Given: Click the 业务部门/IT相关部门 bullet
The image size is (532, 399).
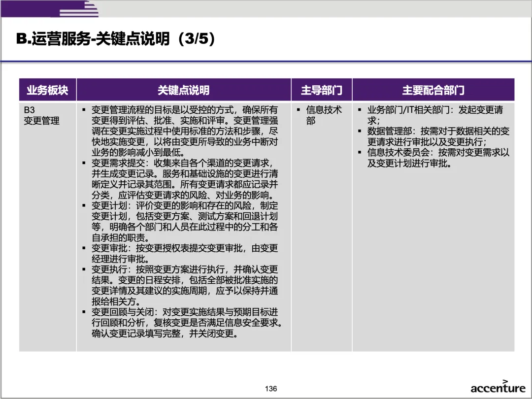Looking at the screenshot, I should click(431, 115).
